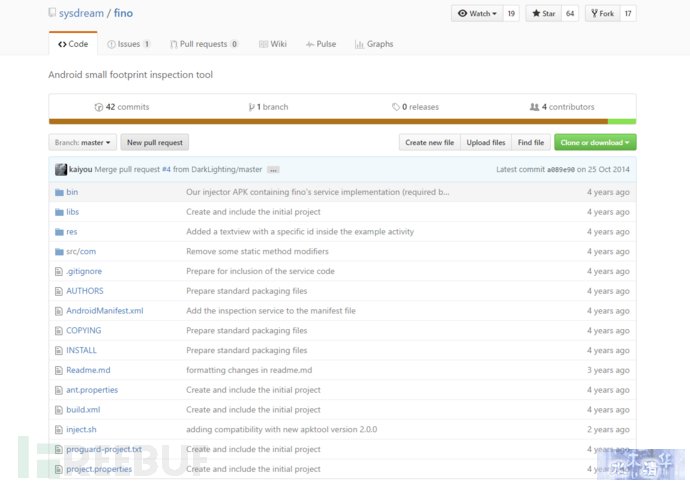Open the ant.properties file
Screen dimensions: 690x485
(92, 390)
